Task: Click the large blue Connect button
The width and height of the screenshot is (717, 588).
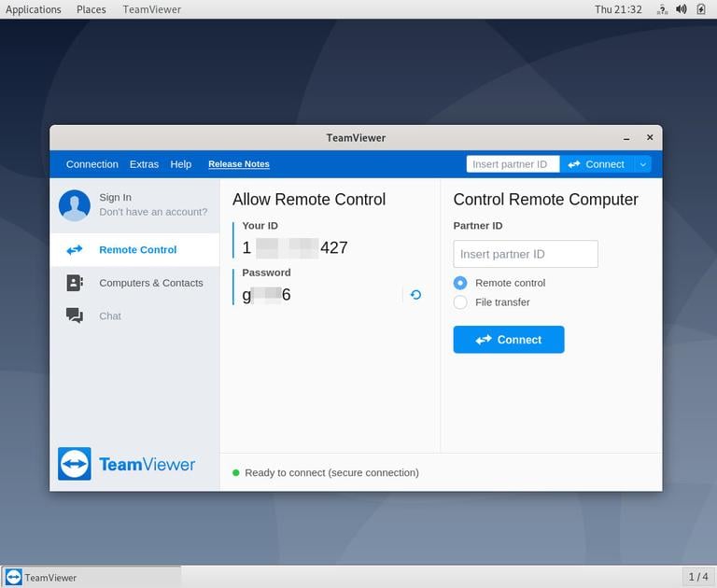Action: (509, 339)
